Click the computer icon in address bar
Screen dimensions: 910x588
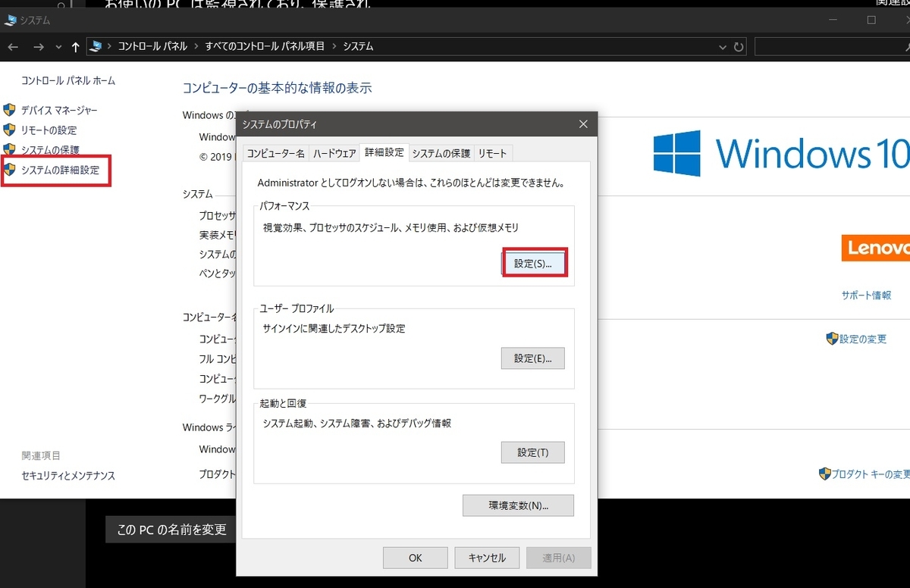click(x=96, y=46)
